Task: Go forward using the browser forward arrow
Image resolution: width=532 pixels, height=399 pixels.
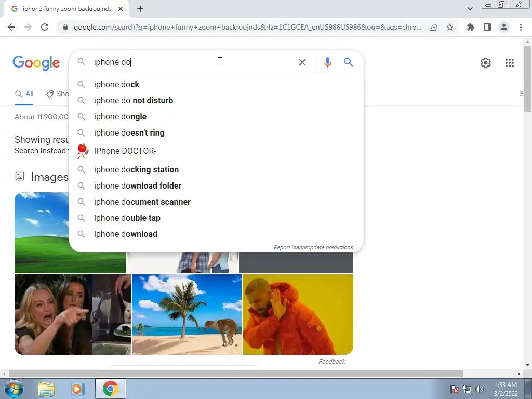Action: point(28,27)
